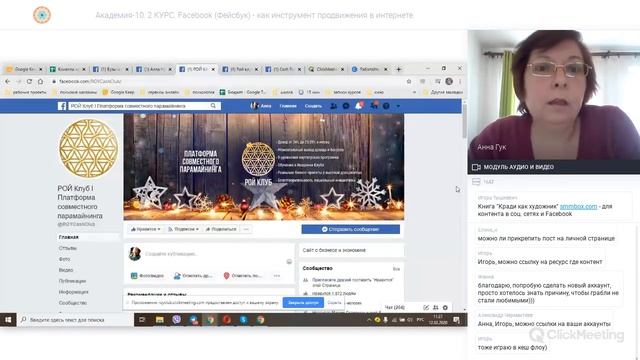Bookmark the page with the star icon
The height and width of the screenshot is (360, 640).
coord(409,81)
